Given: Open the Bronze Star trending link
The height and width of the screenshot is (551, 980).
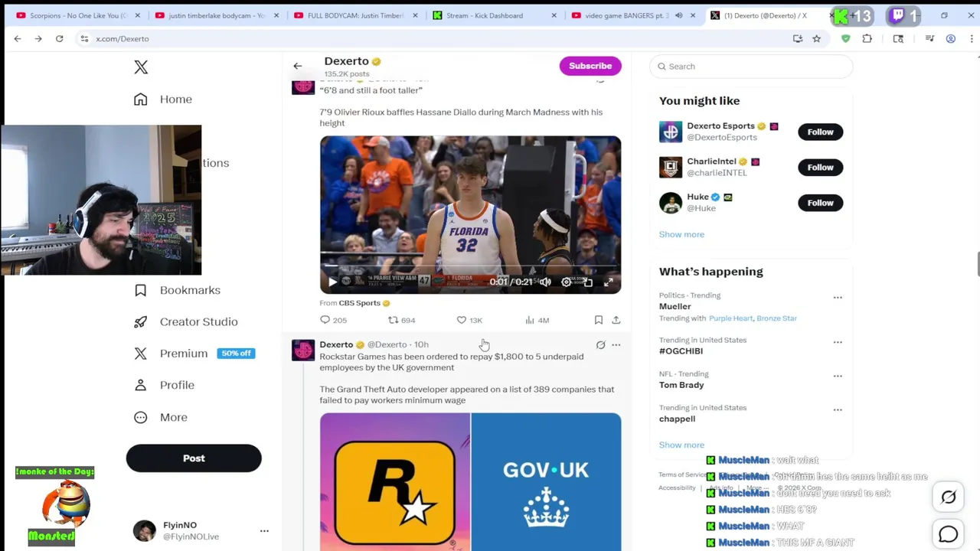Looking at the screenshot, I should pos(776,318).
